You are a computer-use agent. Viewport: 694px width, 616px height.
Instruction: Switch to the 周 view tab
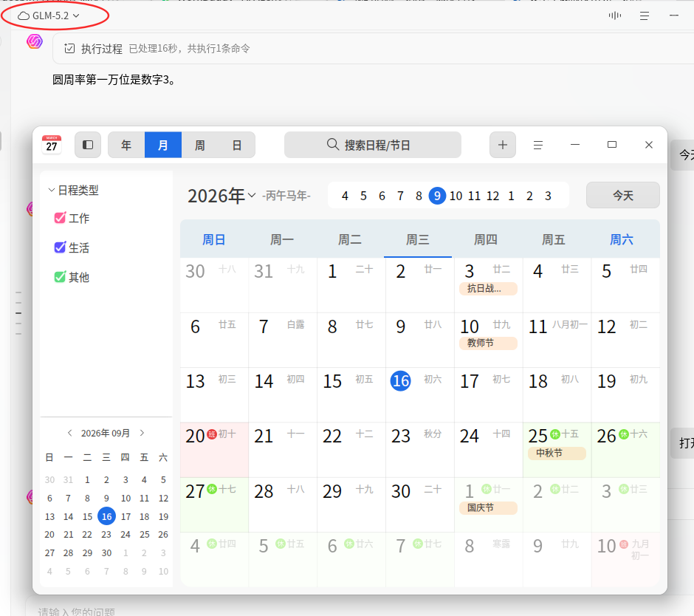click(199, 145)
